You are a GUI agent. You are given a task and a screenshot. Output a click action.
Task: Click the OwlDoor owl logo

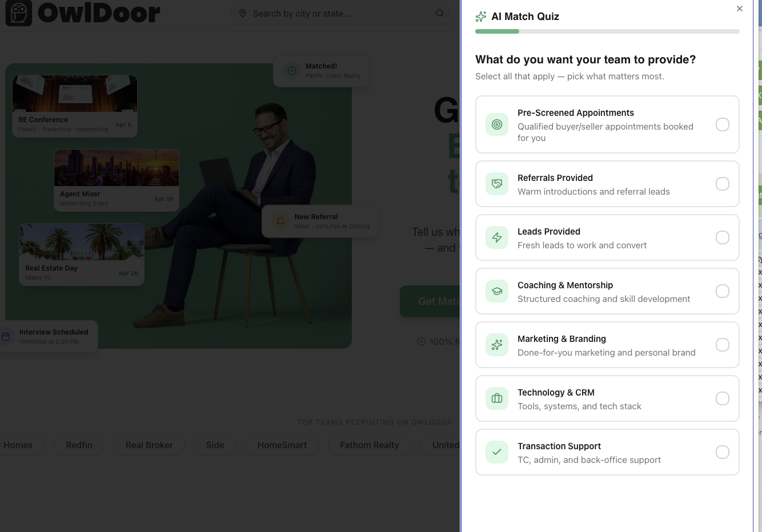pos(19,13)
